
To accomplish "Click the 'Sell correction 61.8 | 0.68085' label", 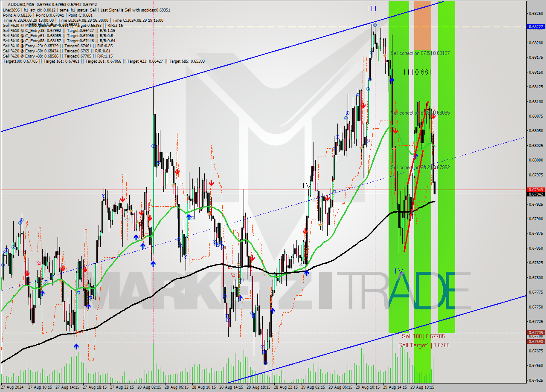I will [x=420, y=113].
